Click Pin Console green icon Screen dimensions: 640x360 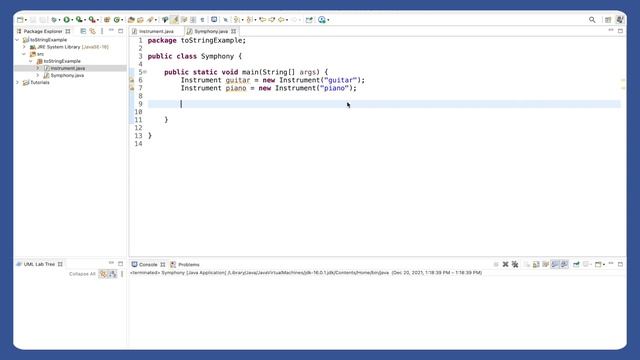(x=576, y=264)
